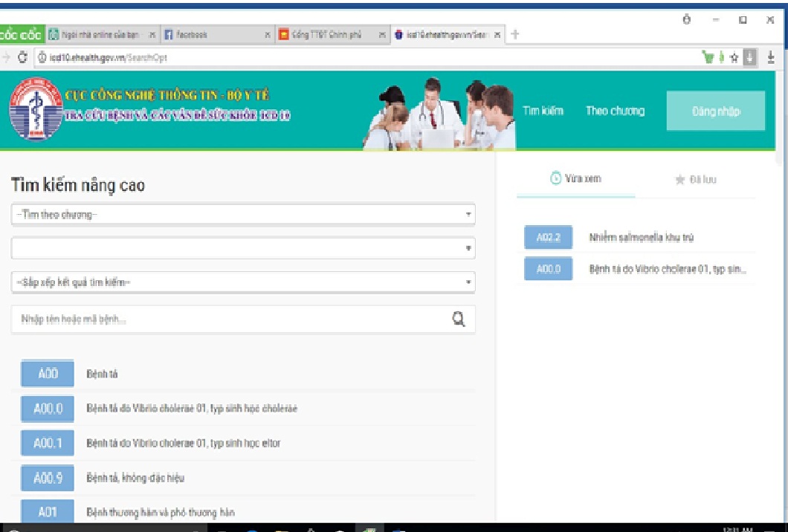Click the clock icon beside Vừa xem
Screen dimensions: 788x532
[555, 178]
